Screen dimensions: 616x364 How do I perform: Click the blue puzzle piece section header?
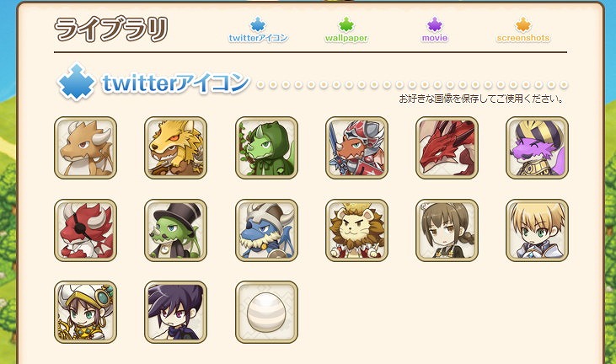point(76,83)
